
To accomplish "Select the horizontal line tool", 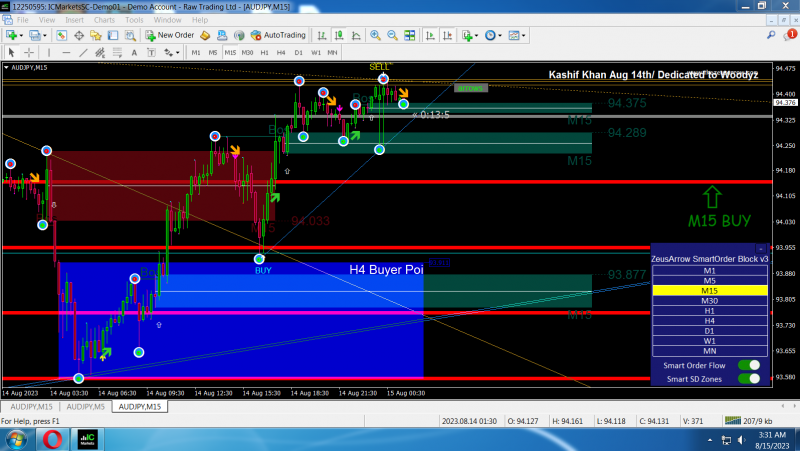I will click(66, 53).
